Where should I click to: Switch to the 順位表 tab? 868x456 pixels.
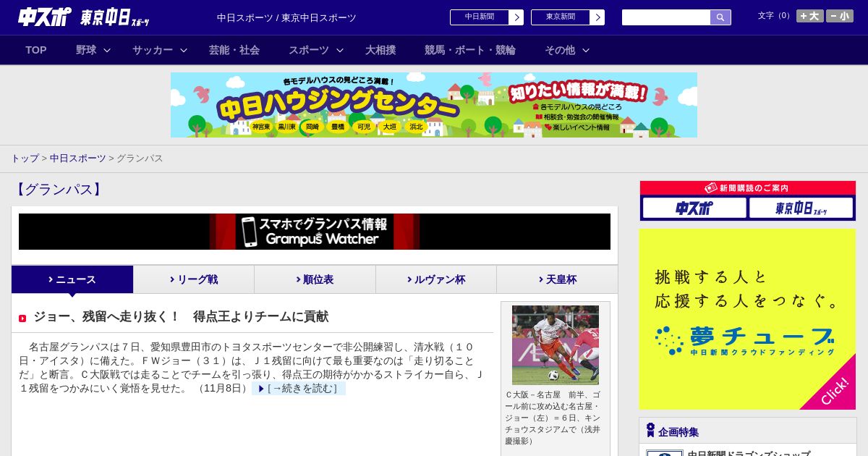315,279
